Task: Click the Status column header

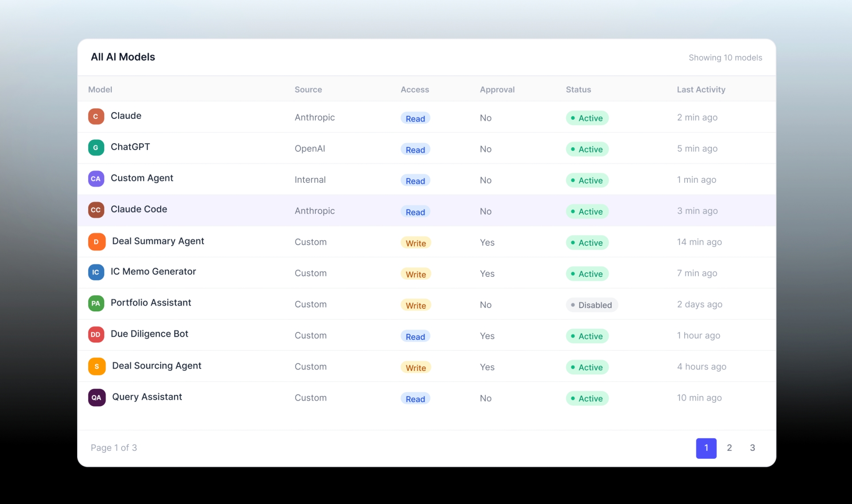Action: click(578, 90)
